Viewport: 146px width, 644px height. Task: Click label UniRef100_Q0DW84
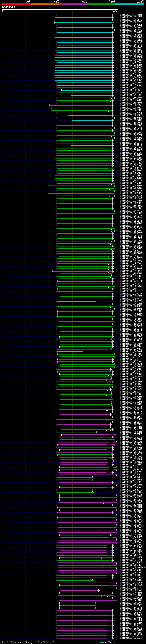pyautogui.click(x=131, y=352)
